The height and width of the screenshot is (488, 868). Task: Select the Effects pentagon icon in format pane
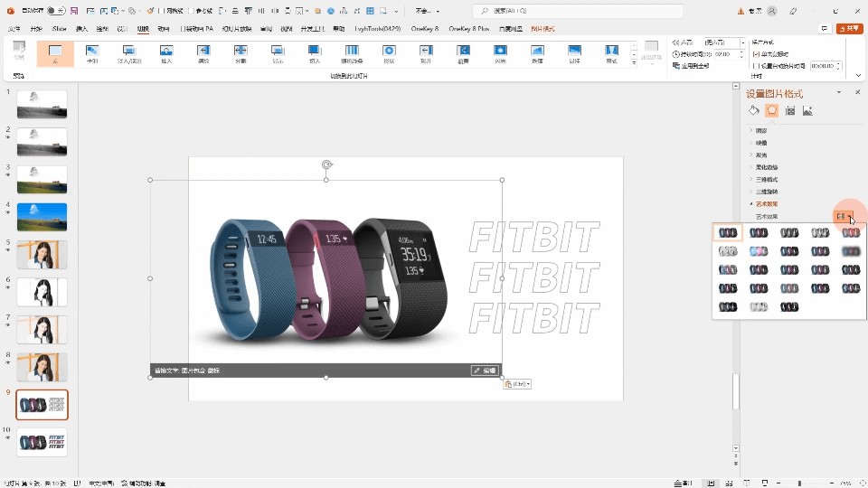(771, 111)
